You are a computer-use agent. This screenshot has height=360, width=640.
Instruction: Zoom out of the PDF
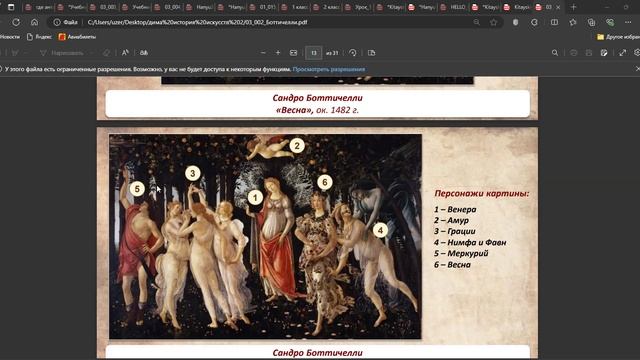(x=263, y=53)
